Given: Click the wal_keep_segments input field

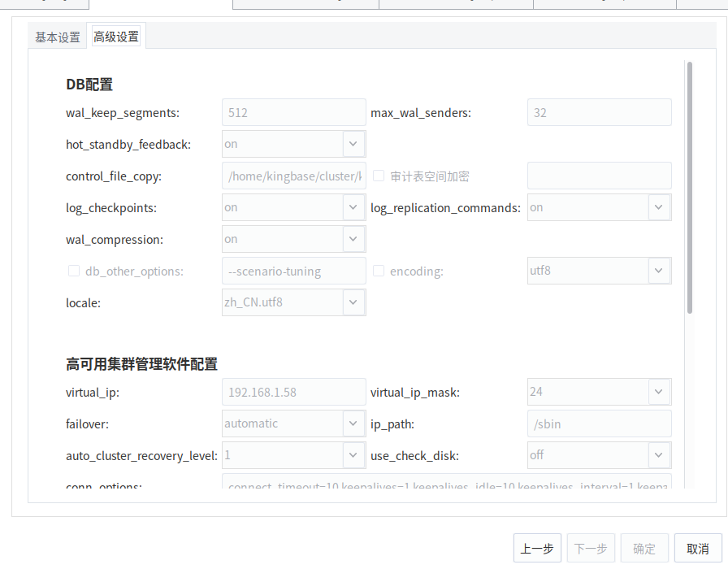Looking at the screenshot, I should (293, 112).
